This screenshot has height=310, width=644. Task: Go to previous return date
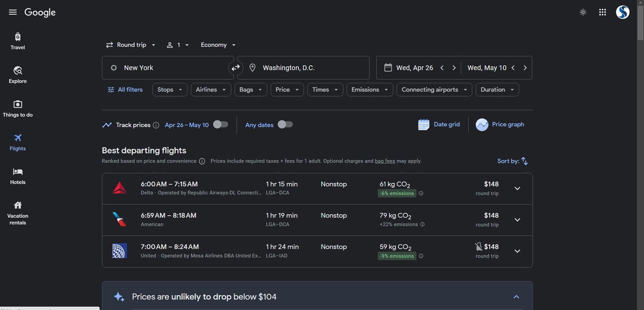coord(513,68)
